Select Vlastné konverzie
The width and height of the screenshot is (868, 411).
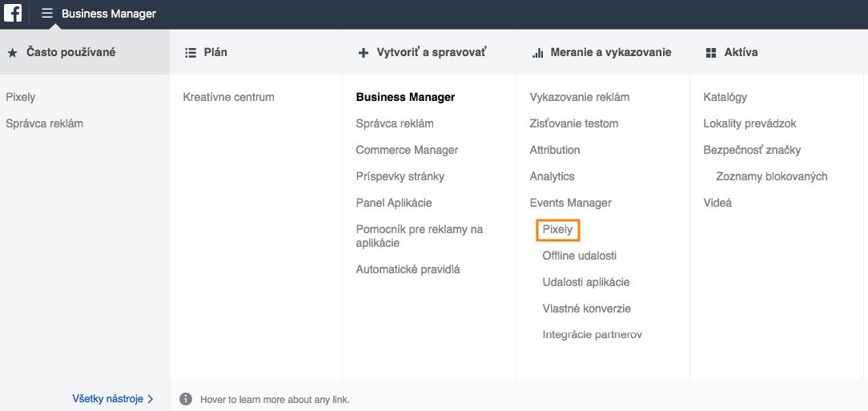tap(586, 309)
